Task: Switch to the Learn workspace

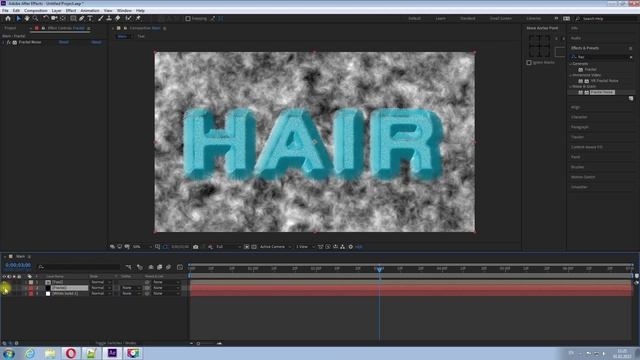Action: tap(440, 18)
